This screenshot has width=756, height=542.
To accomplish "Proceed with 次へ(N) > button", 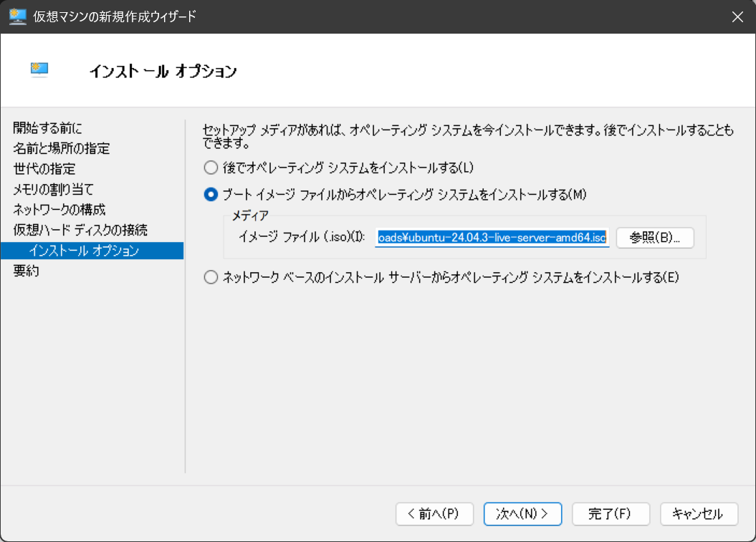I will [522, 513].
